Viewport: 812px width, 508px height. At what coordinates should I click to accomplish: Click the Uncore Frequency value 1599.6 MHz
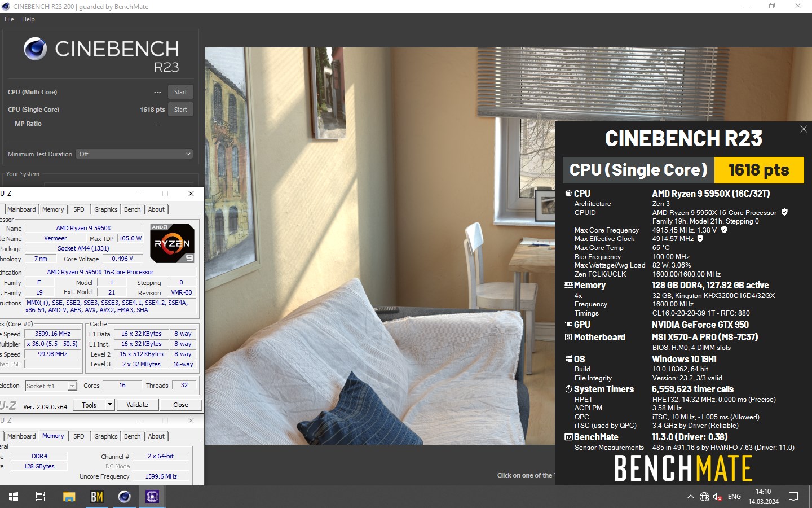[x=161, y=476]
